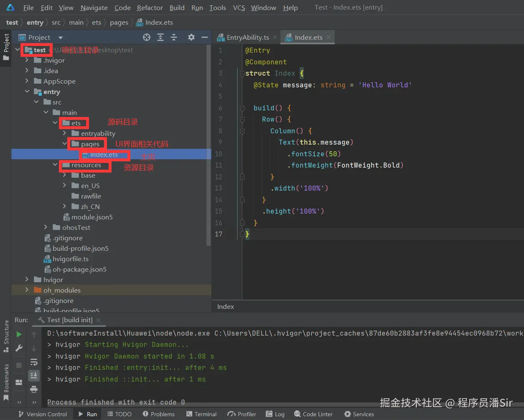Open the Terminal tool window
Screen dimensions: 524x420
click(201, 414)
